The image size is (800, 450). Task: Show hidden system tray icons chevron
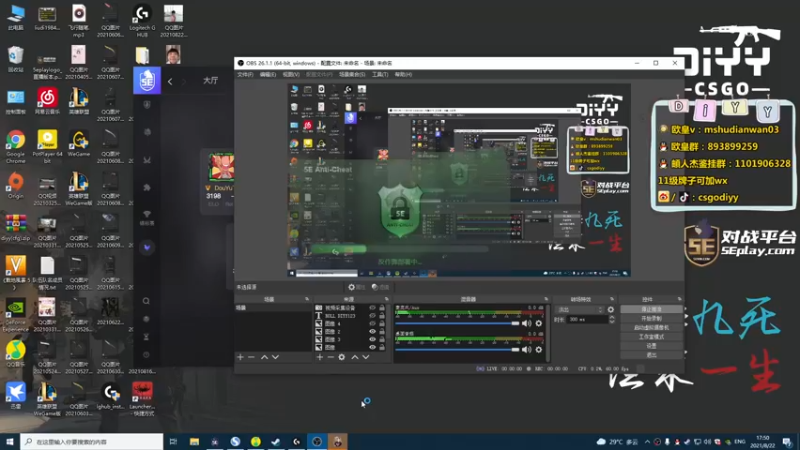647,442
